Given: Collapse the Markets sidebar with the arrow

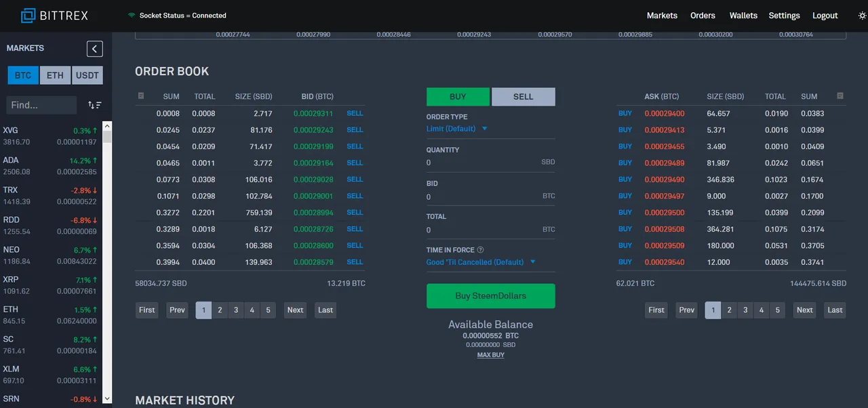Looking at the screenshot, I should click(x=95, y=49).
